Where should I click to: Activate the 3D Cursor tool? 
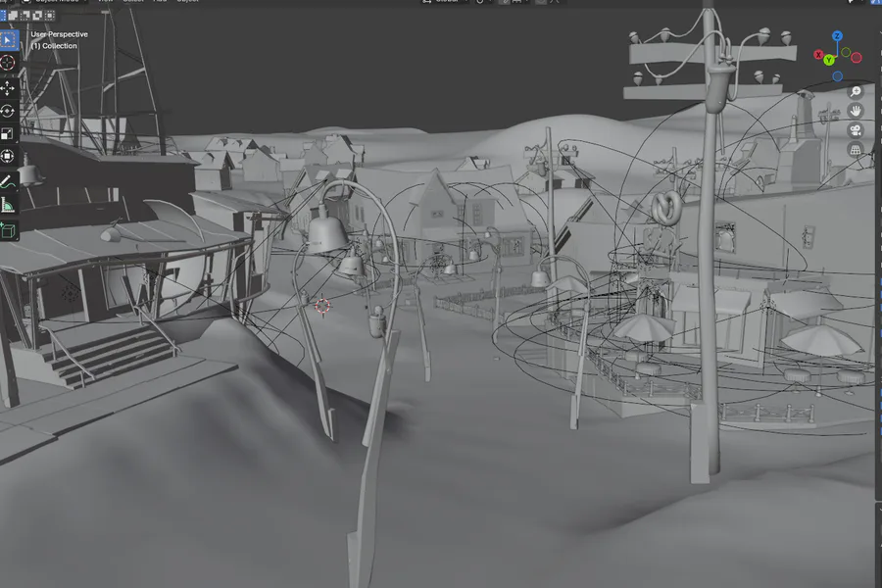point(8,63)
